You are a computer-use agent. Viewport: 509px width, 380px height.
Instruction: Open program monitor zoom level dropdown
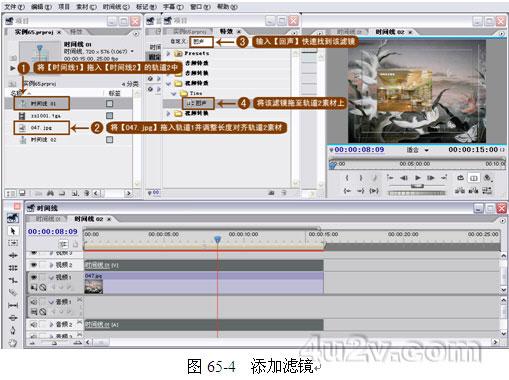[x=417, y=150]
